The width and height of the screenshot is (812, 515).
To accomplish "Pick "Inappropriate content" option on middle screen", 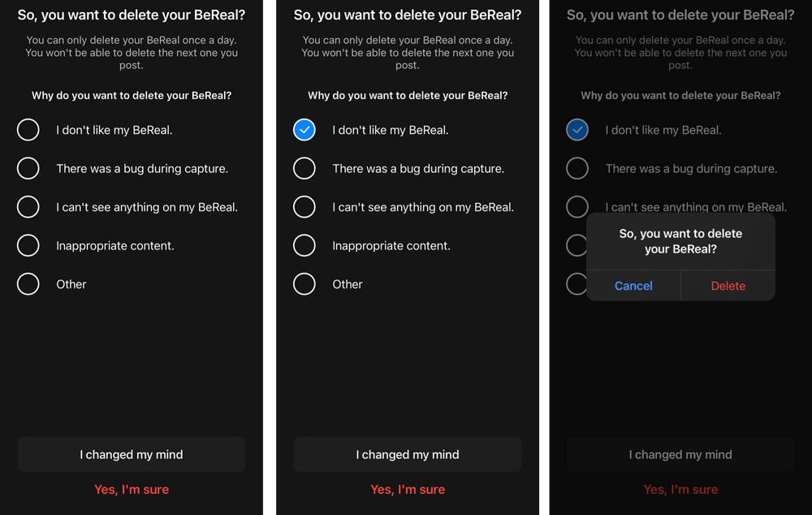I will click(x=304, y=245).
